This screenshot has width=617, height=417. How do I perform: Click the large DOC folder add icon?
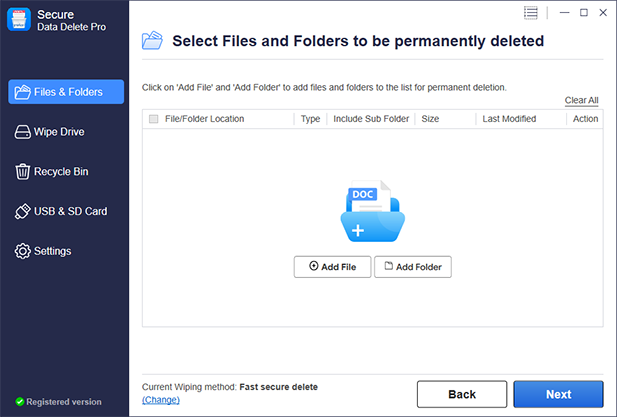point(372,211)
